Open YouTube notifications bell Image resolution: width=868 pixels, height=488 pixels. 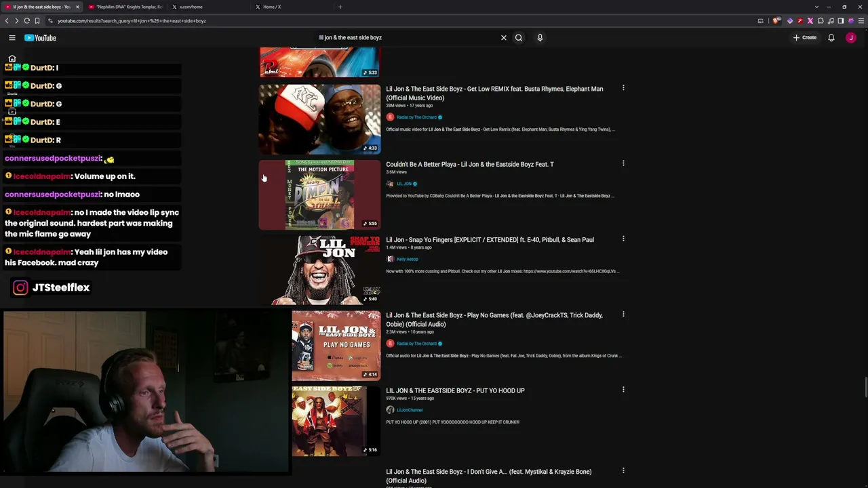point(831,38)
